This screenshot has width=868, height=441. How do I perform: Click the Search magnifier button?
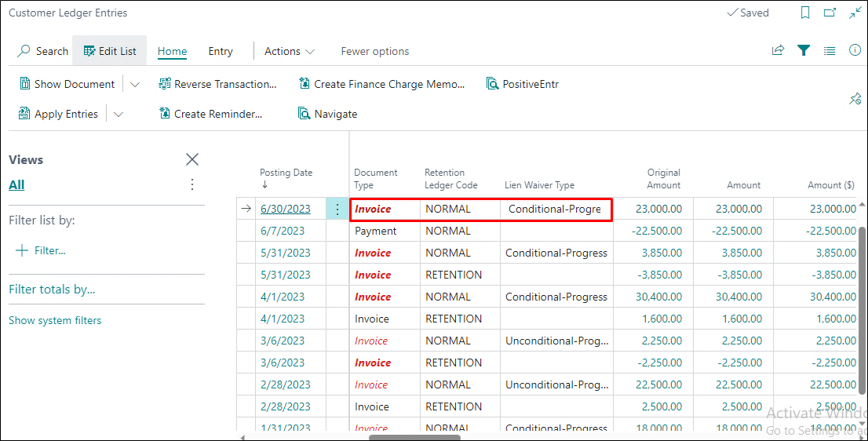[43, 51]
